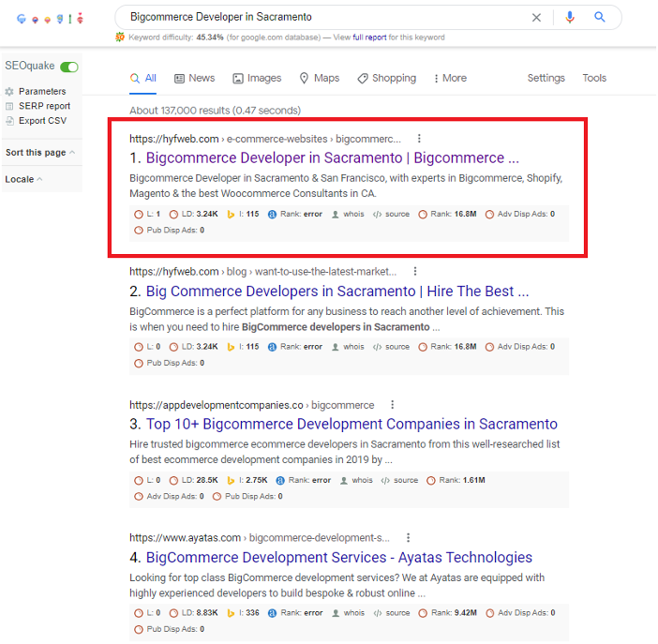Image resolution: width=658 pixels, height=644 pixels.
Task: Open result 2 Big Commerce Developers in Sacramento
Action: [x=337, y=292]
